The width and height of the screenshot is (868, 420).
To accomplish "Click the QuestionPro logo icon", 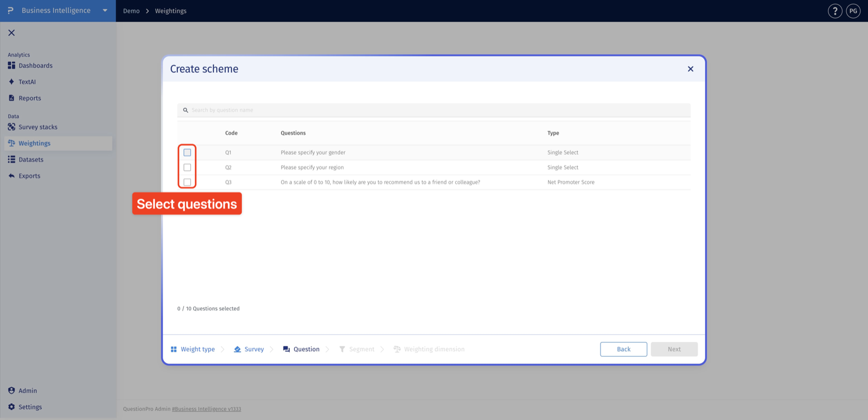I will (10, 10).
